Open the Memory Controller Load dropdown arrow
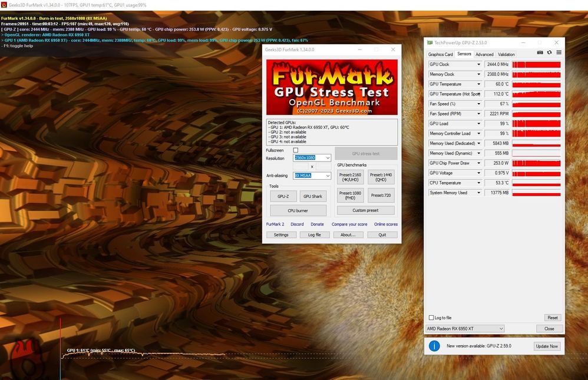 tap(478, 134)
